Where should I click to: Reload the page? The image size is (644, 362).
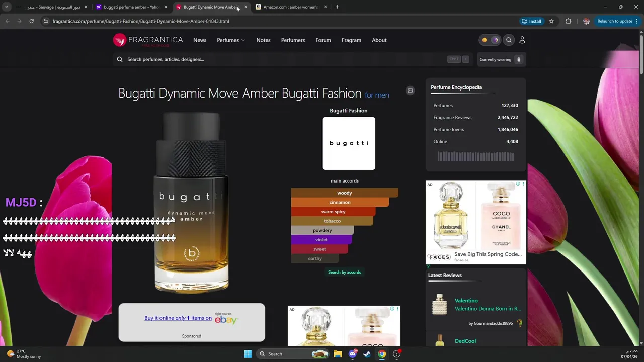[31, 21]
